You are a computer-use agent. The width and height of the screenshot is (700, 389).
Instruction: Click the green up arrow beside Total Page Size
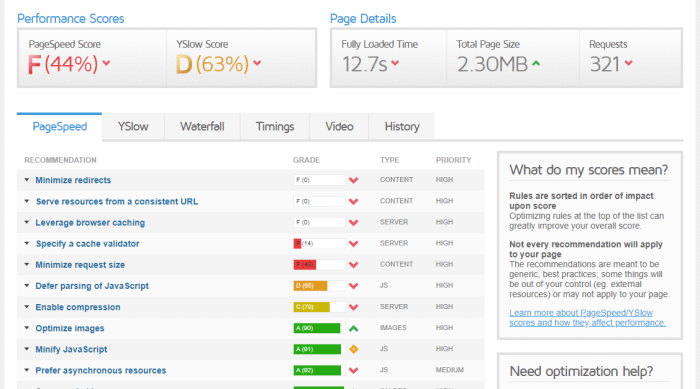point(536,63)
